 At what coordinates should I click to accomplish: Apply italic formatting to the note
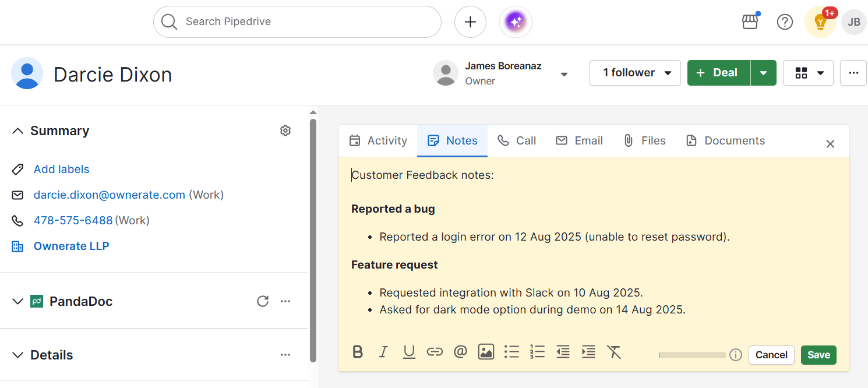[383, 351]
